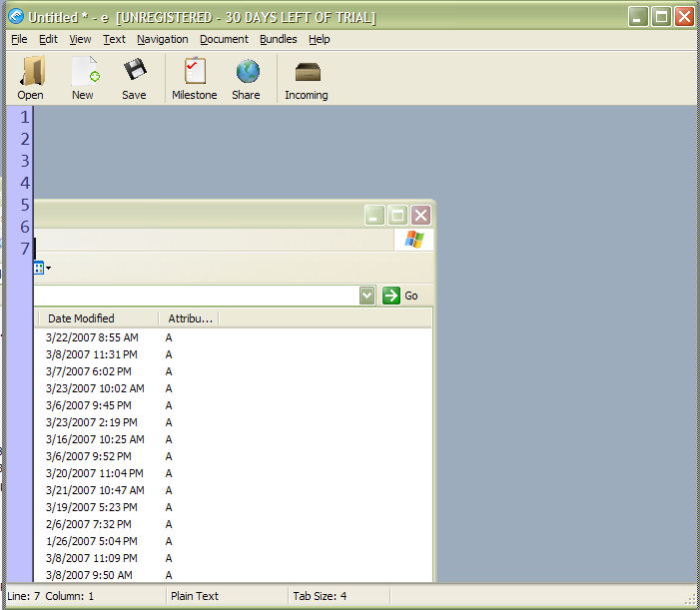Click the green Go arrow icon
This screenshot has width=700, height=610.
coord(391,296)
